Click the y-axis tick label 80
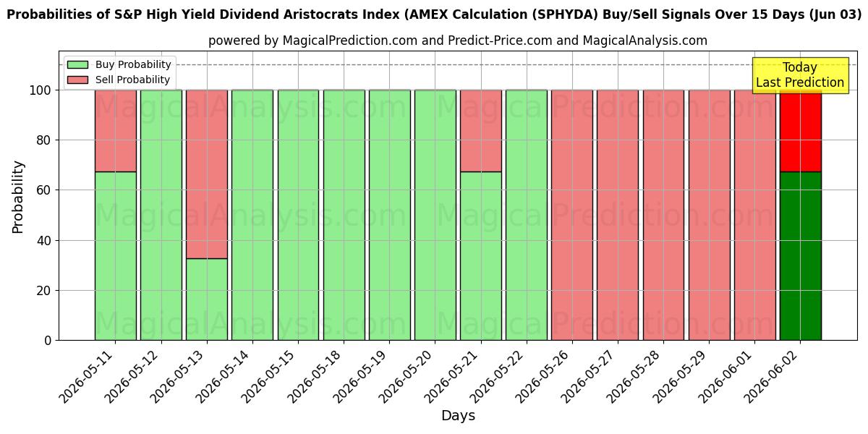Screen dimensions: 868x434 (x=45, y=140)
